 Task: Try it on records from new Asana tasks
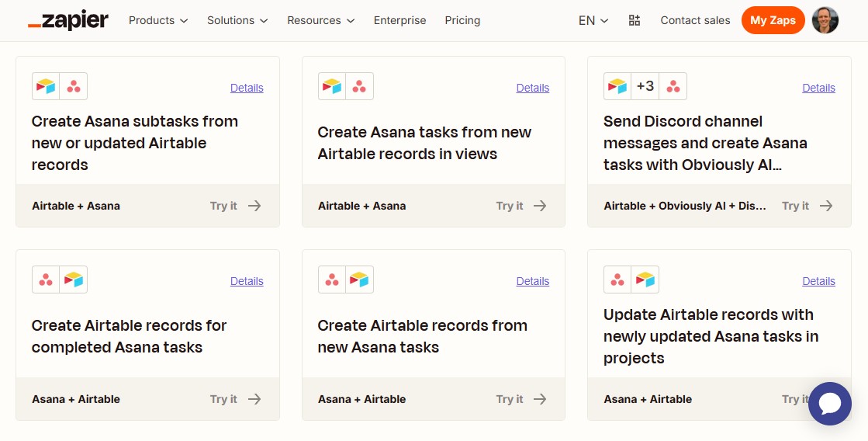point(510,399)
